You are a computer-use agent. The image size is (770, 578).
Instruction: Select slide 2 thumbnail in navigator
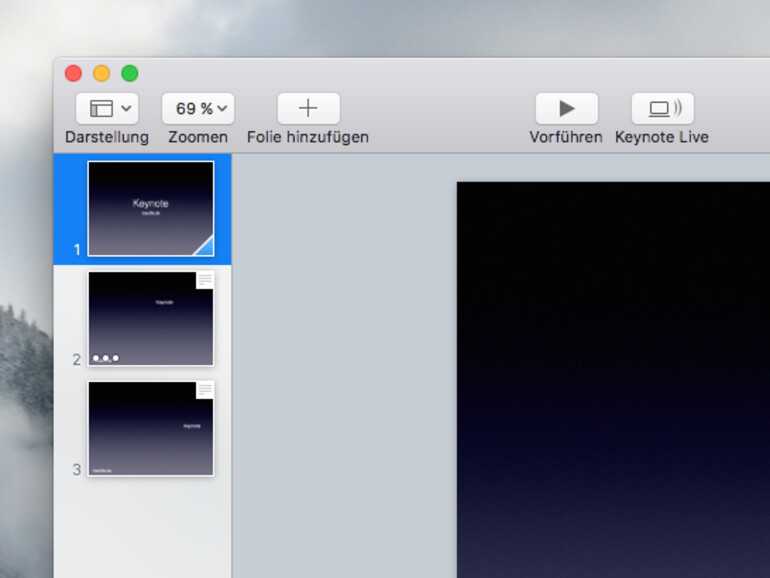pos(151,319)
